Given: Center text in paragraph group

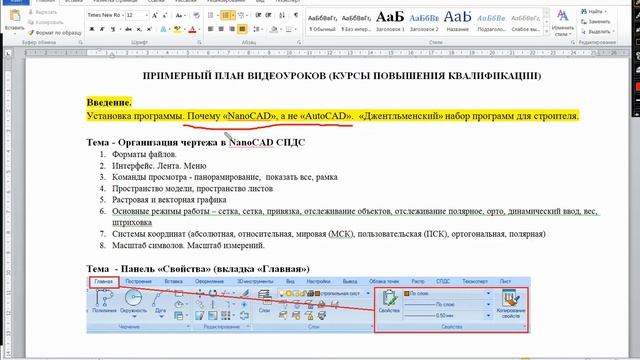Looking at the screenshot, I should 221,29.
